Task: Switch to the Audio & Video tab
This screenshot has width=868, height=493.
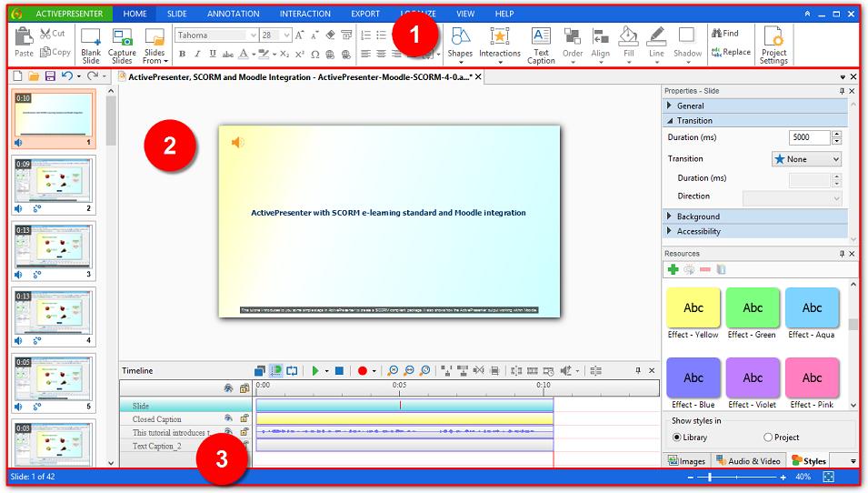Action: coord(748,461)
